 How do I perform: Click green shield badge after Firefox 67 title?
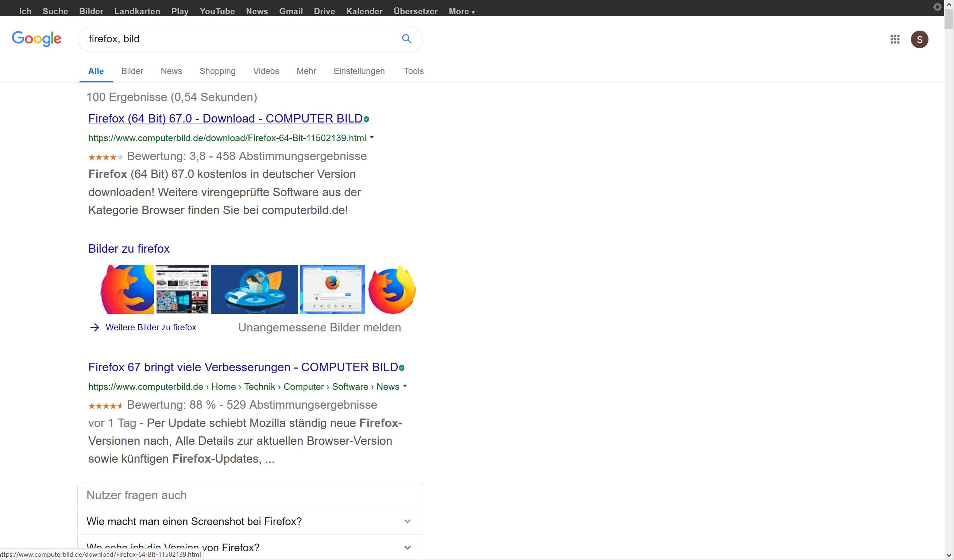pos(402,368)
